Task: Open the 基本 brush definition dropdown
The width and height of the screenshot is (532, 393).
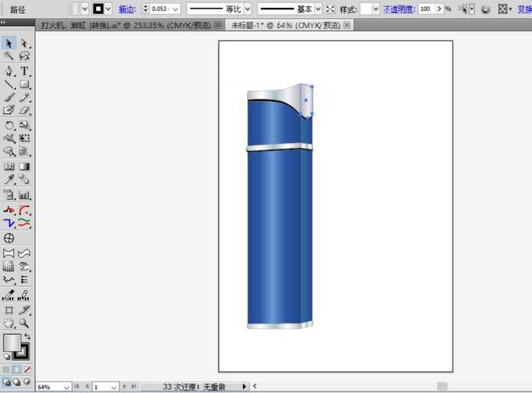Action: (x=319, y=9)
